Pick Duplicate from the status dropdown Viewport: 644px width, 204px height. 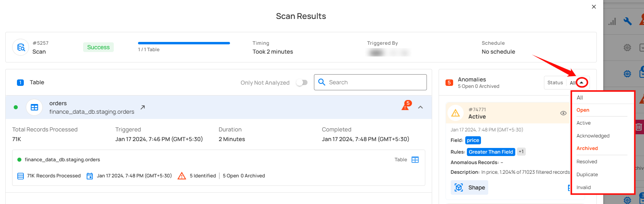[x=587, y=175]
